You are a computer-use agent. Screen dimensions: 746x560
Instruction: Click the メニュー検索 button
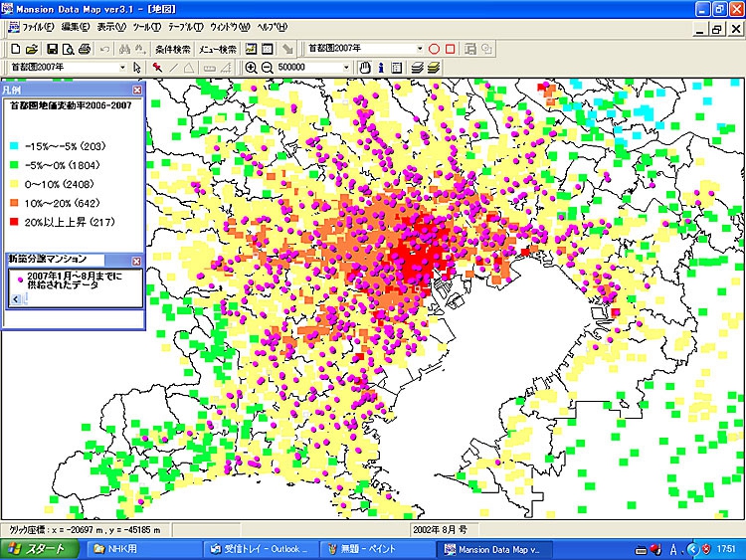(217, 48)
